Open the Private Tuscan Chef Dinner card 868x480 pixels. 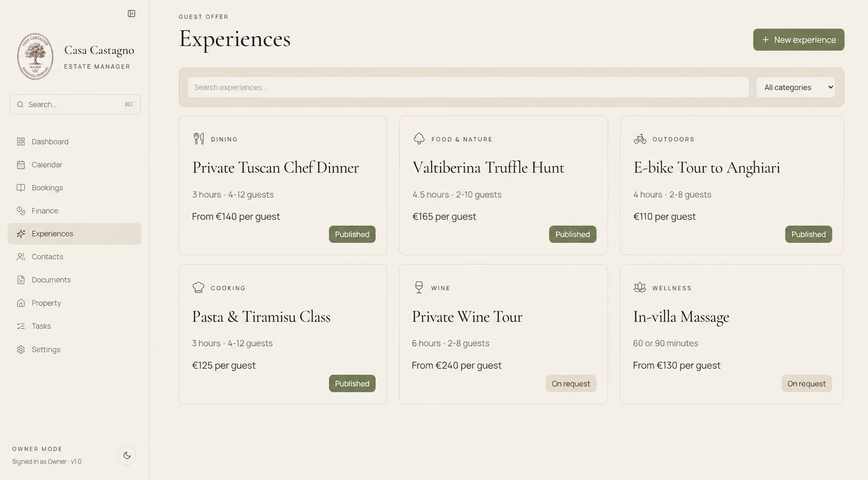coord(283,185)
